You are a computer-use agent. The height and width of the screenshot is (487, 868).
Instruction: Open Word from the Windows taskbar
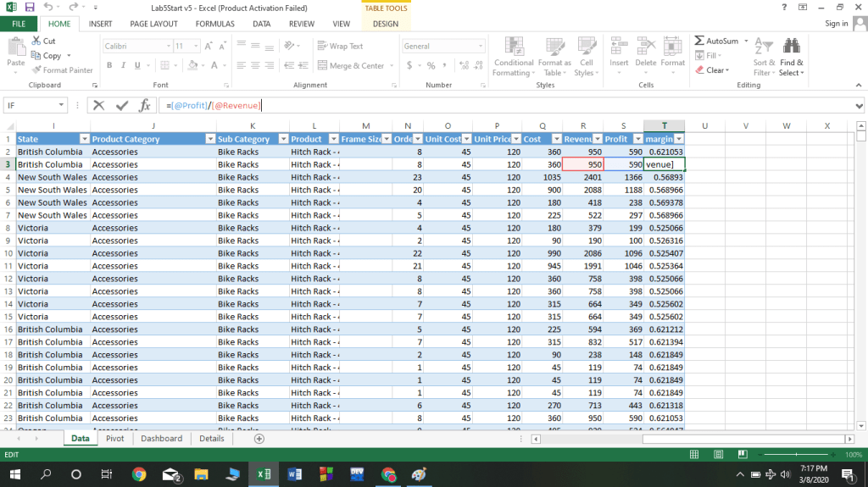tap(295, 474)
